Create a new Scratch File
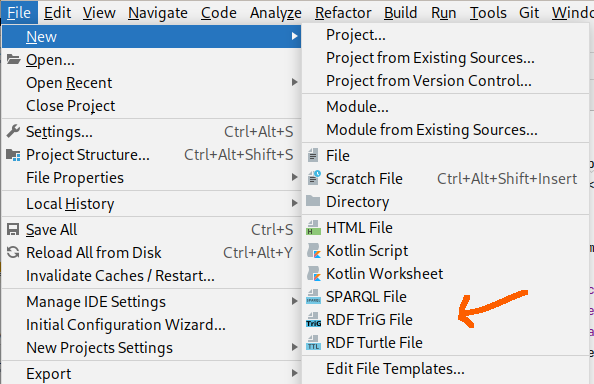The height and width of the screenshot is (384, 594). pyautogui.click(x=446, y=179)
